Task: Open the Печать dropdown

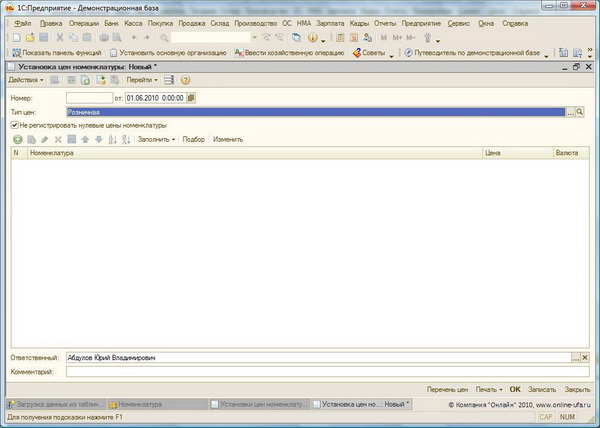Action: 488,388
